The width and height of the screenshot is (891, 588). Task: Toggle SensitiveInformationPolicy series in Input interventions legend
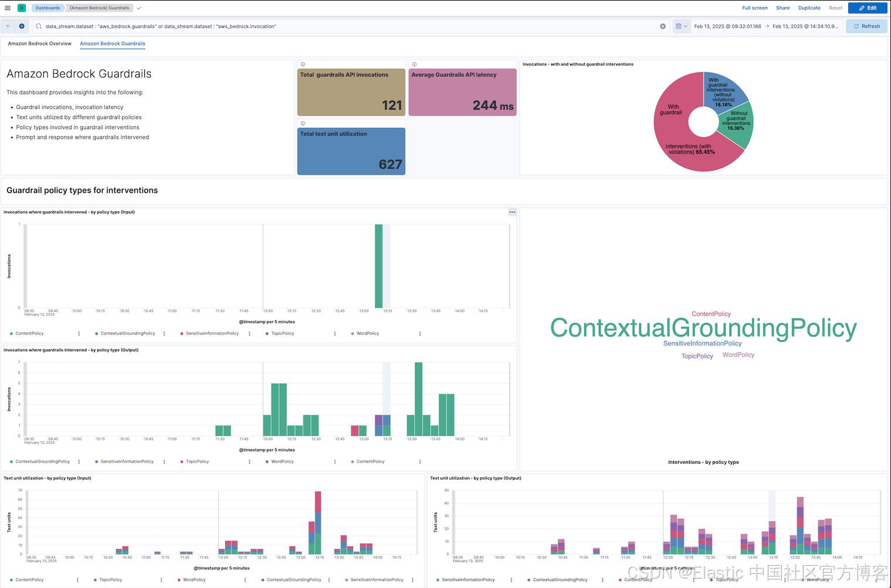[x=212, y=334]
